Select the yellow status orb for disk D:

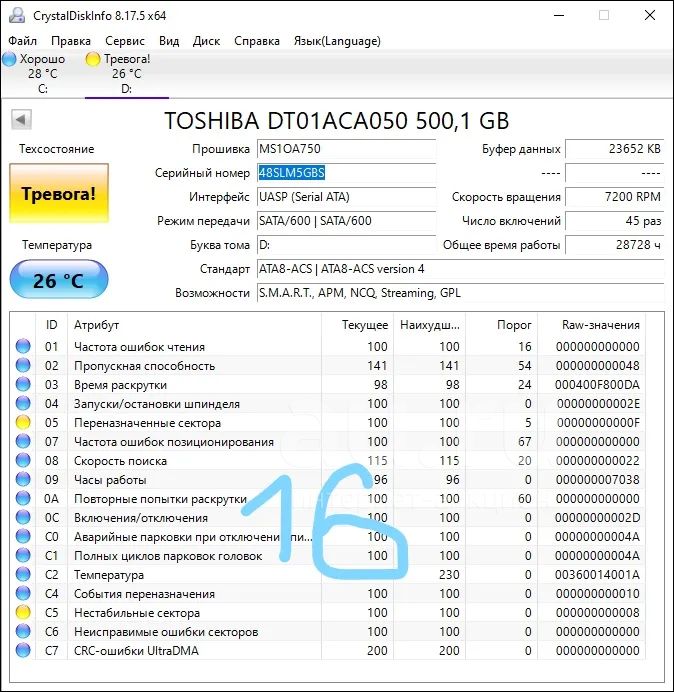93,59
